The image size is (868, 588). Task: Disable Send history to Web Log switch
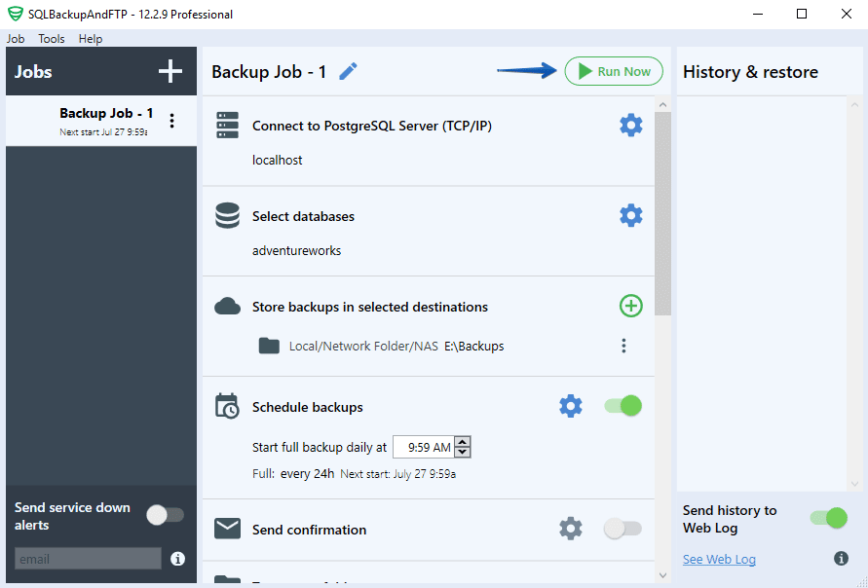(x=828, y=518)
